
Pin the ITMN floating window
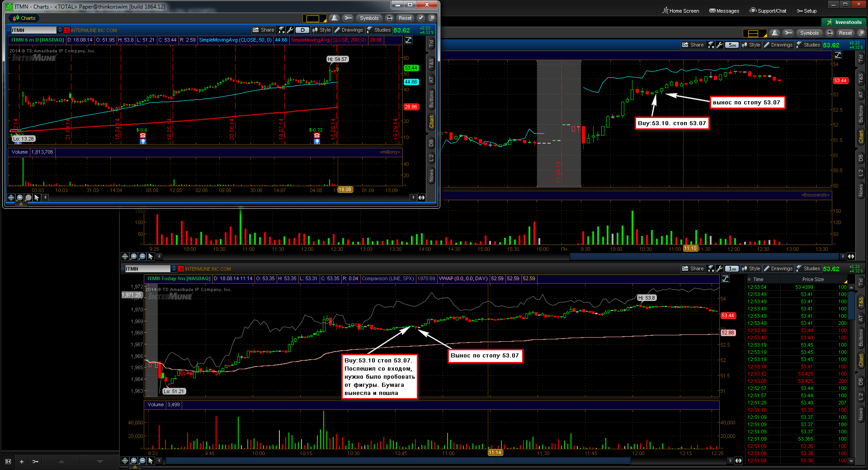click(x=421, y=18)
